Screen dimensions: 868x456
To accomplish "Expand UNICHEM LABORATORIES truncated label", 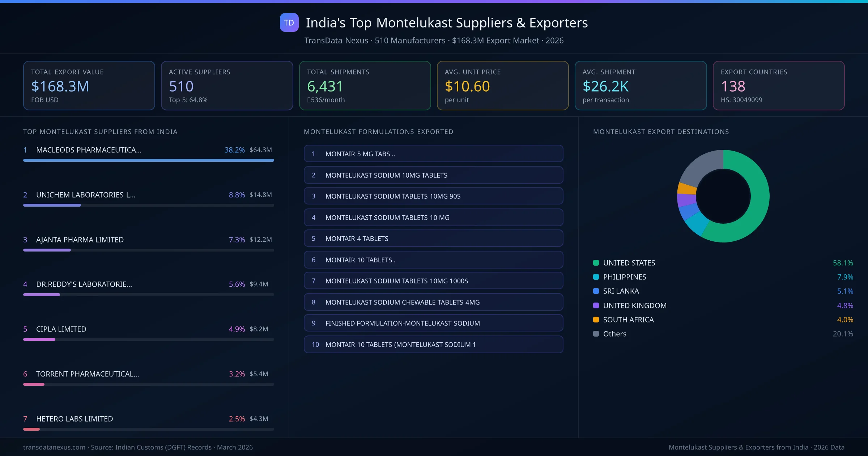I will [85, 195].
